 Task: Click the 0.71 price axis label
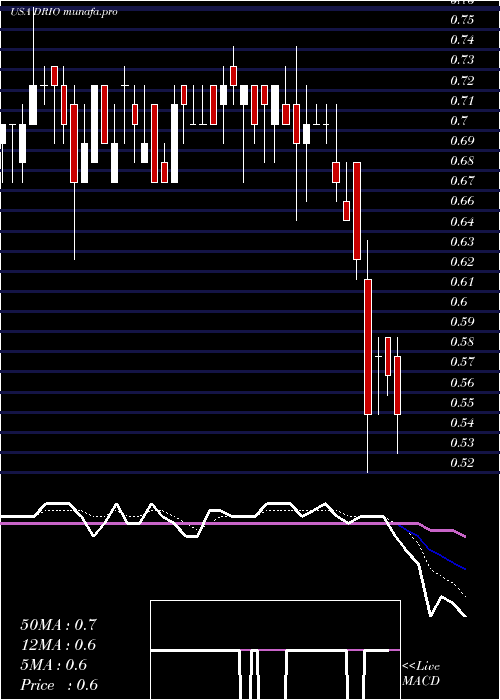click(462, 100)
